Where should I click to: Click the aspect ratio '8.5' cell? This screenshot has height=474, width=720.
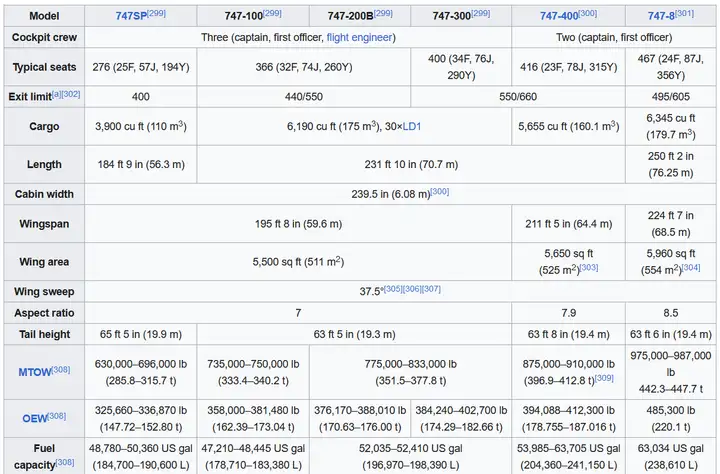click(x=671, y=313)
